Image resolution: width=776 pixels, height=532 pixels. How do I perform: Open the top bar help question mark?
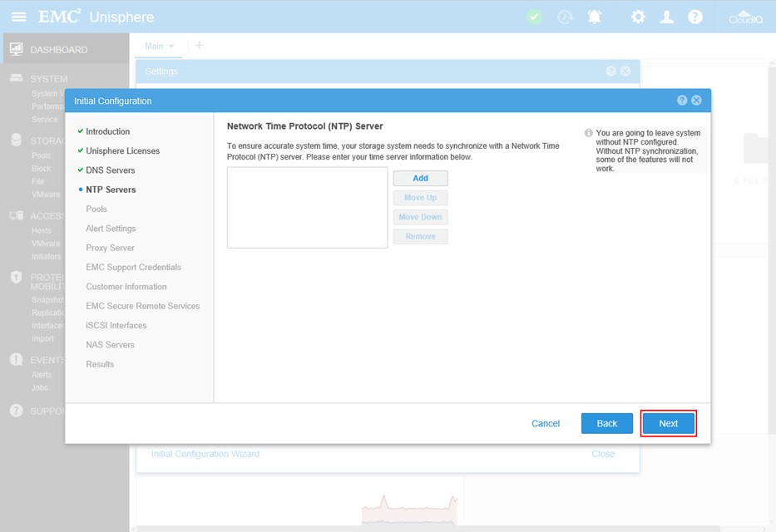coord(695,17)
